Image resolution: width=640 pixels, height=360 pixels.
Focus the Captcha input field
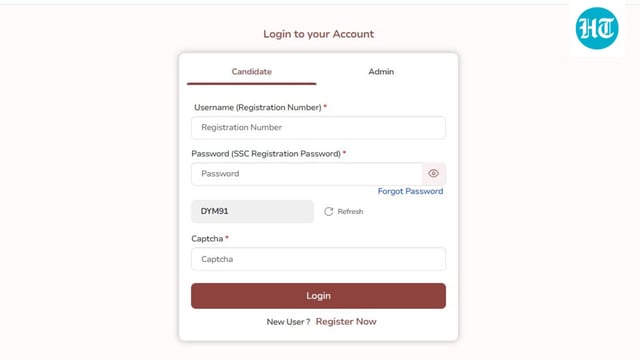318,259
